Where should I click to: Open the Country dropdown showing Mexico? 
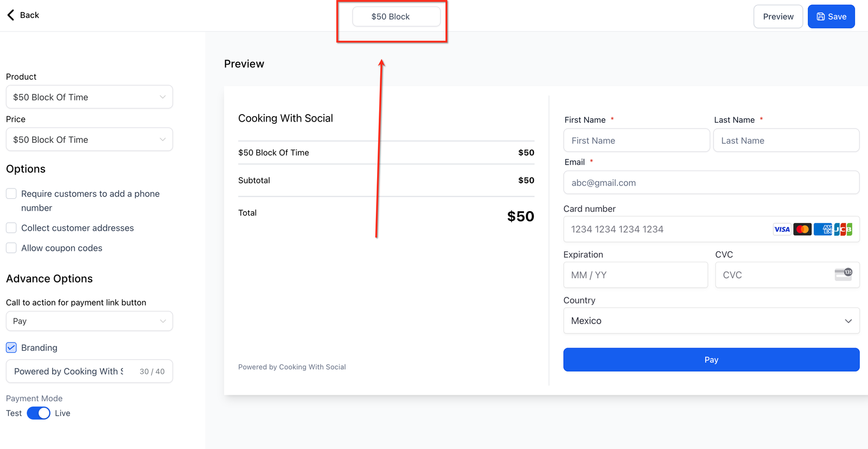(x=711, y=321)
